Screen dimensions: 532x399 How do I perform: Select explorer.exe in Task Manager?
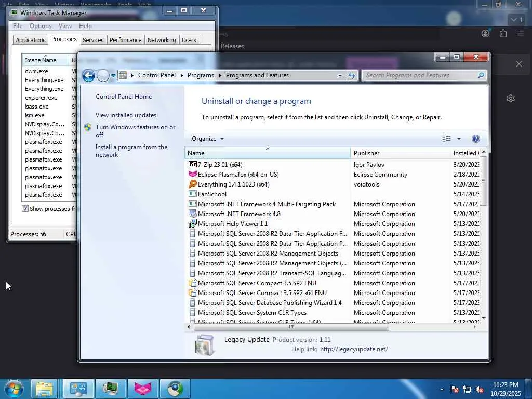41,98
